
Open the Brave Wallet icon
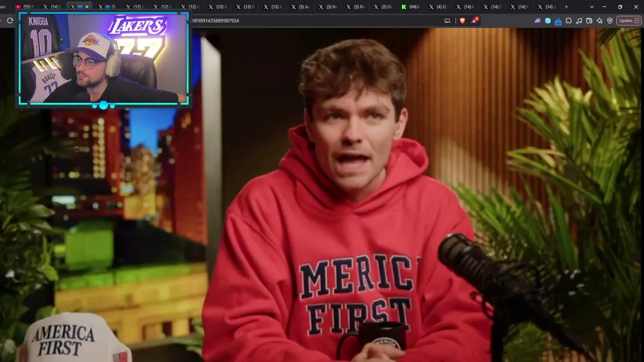pyautogui.click(x=589, y=21)
